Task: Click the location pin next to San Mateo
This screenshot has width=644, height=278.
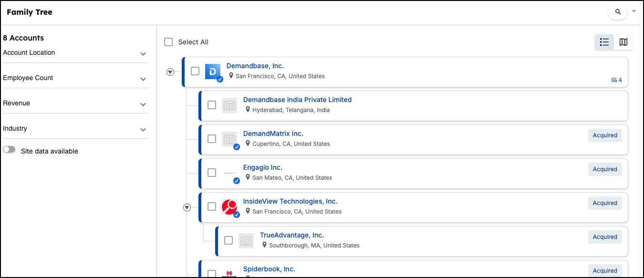Action: click(x=248, y=177)
